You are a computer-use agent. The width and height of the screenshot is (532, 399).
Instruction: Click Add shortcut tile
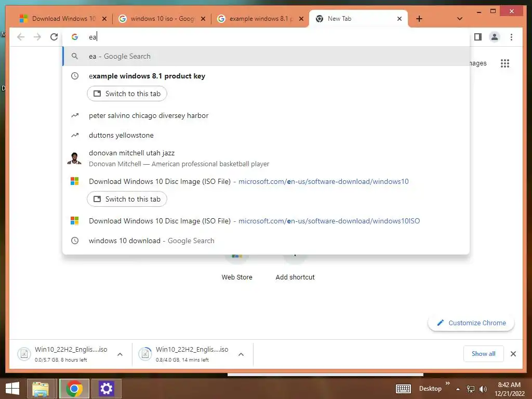295,268
